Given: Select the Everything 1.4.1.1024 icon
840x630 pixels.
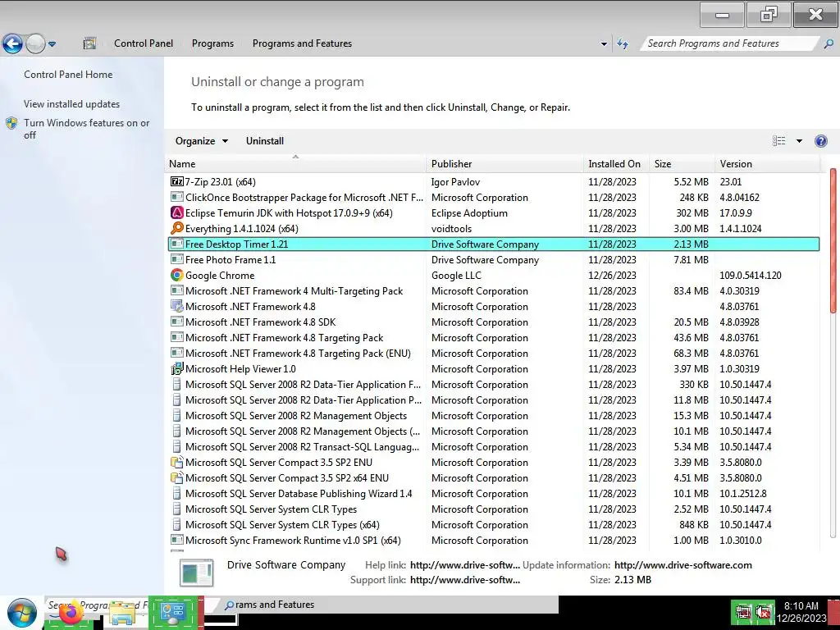Looking at the screenshot, I should [177, 228].
